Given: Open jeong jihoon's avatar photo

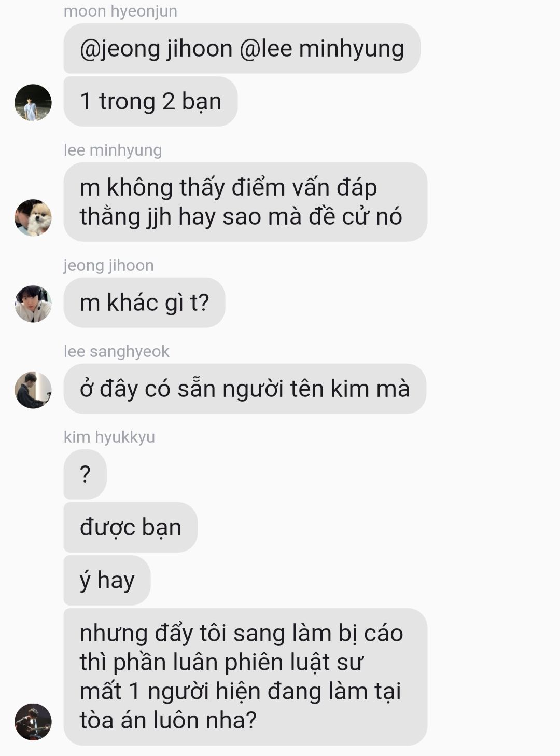Looking at the screenshot, I should [x=33, y=304].
